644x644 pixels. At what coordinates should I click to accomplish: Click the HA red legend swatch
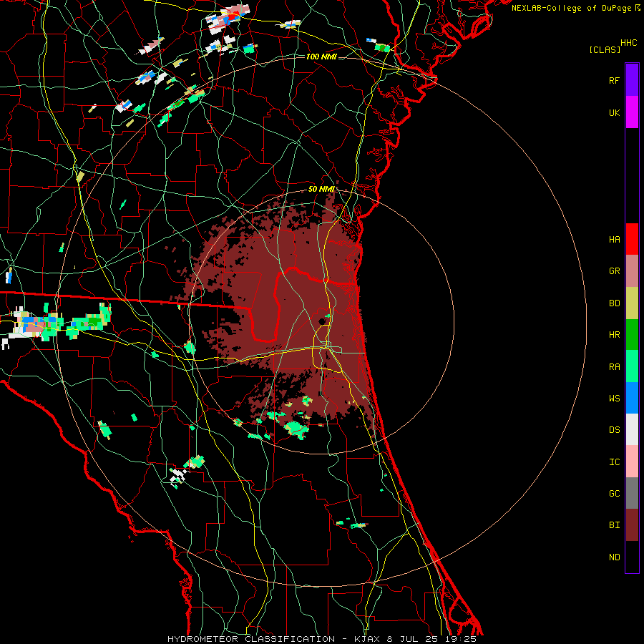(632, 239)
